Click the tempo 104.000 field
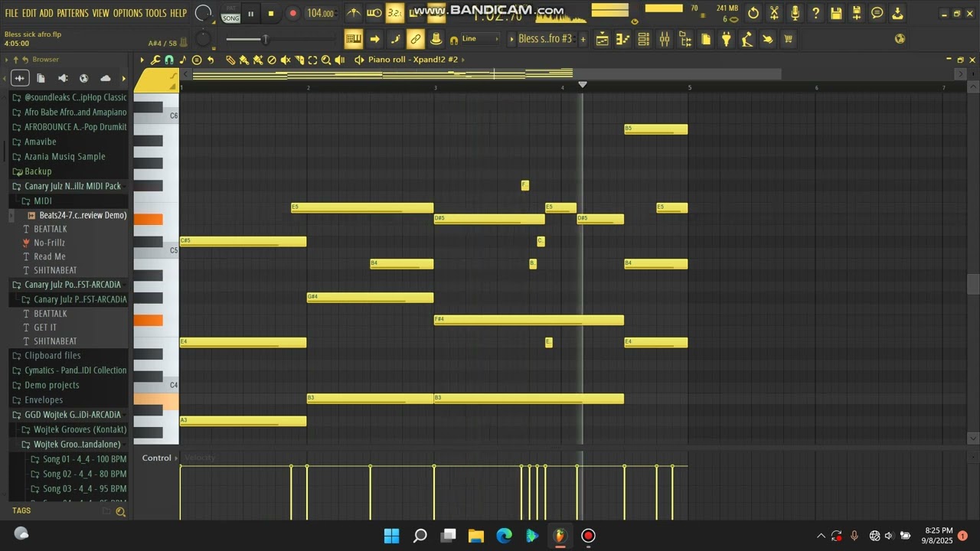This screenshot has height=551, width=980. coord(320,13)
